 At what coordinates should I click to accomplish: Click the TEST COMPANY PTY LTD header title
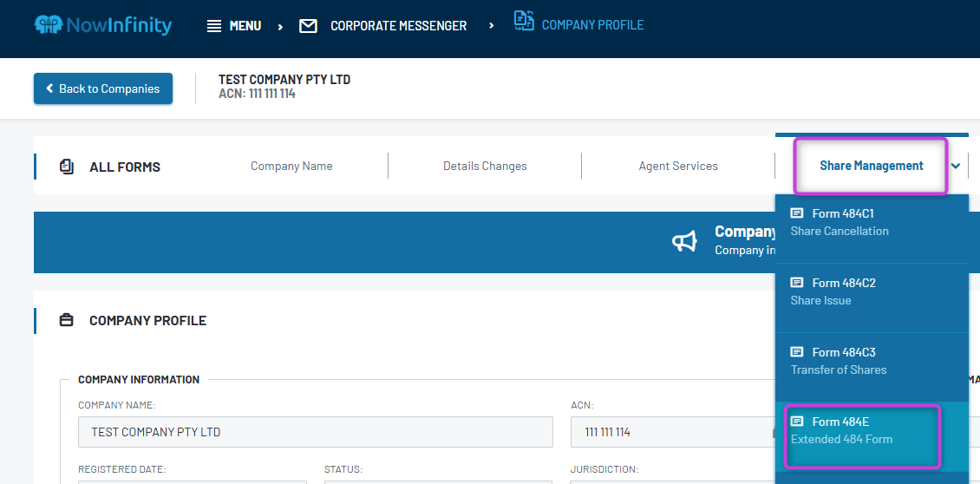(284, 80)
